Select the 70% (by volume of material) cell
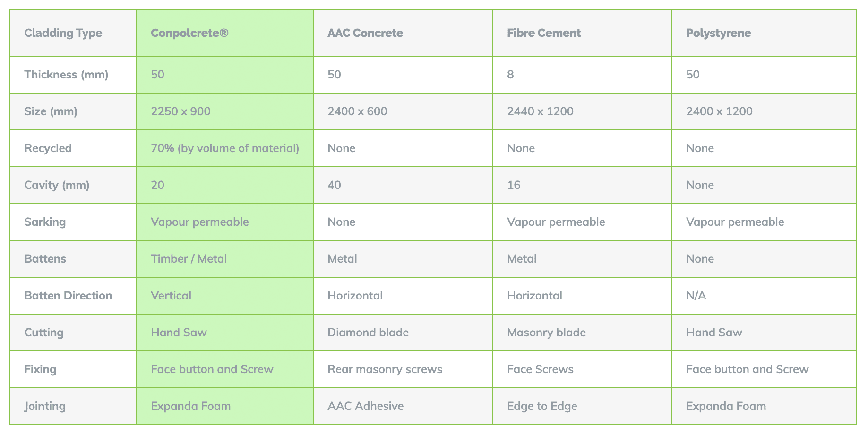868x435 pixels. [225, 148]
